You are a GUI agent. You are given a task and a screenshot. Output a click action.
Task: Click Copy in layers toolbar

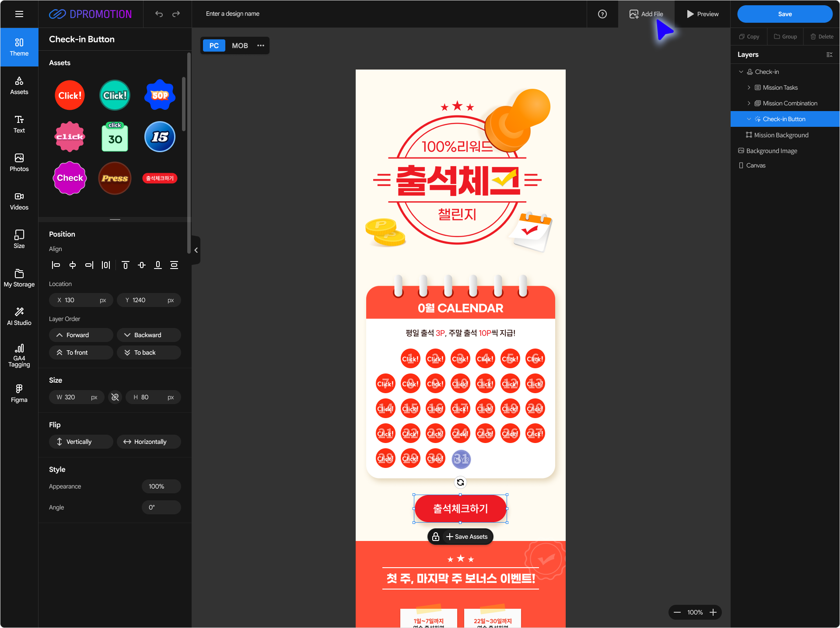[749, 37]
